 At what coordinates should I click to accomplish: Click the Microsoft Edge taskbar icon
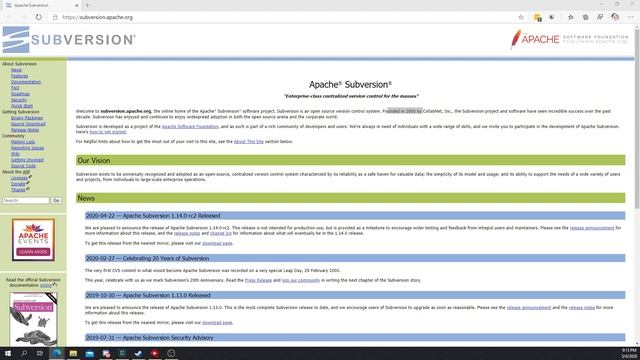(x=57, y=353)
